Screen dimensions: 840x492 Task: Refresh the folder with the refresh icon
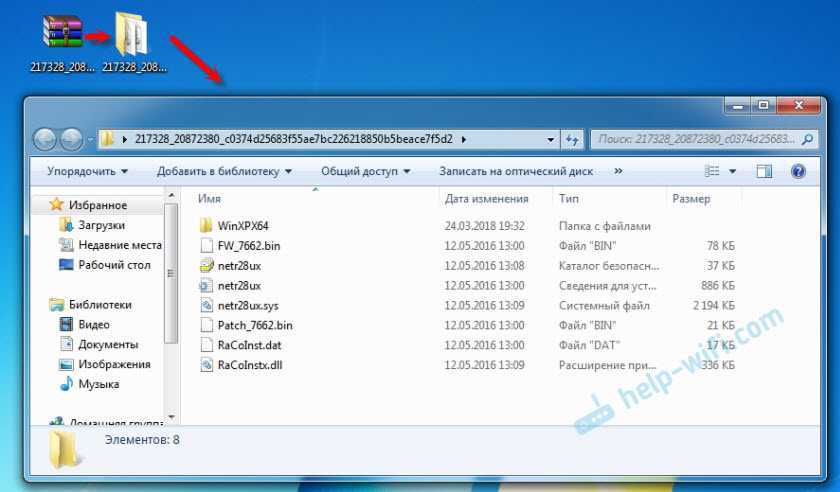572,140
